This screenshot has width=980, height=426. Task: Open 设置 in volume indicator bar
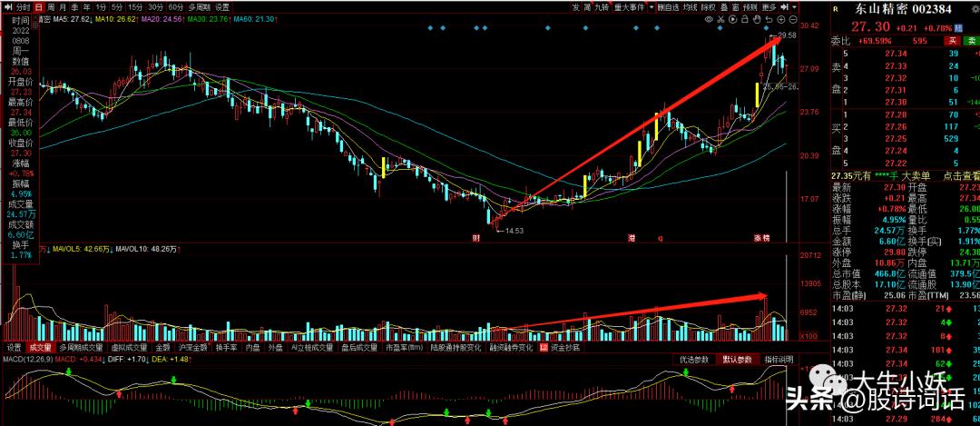pos(15,347)
